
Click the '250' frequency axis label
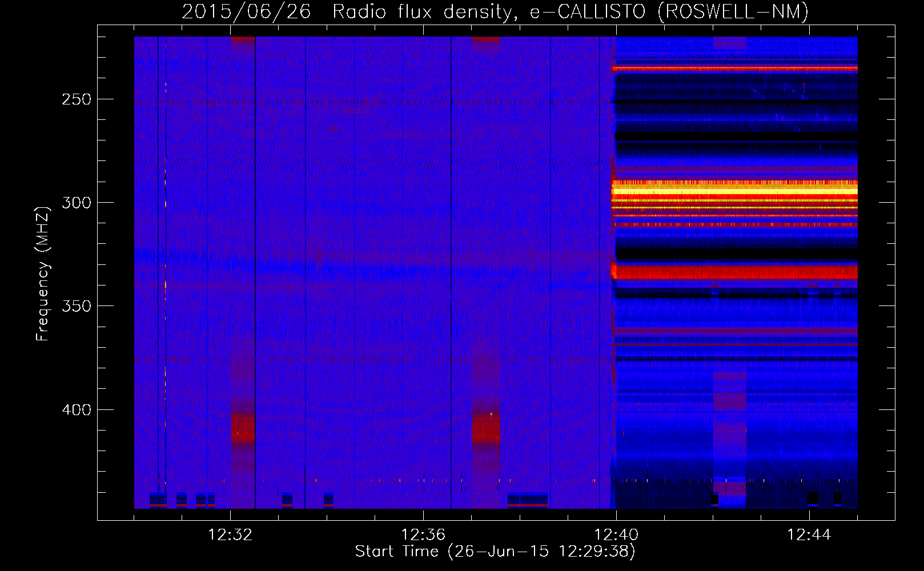tap(77, 99)
